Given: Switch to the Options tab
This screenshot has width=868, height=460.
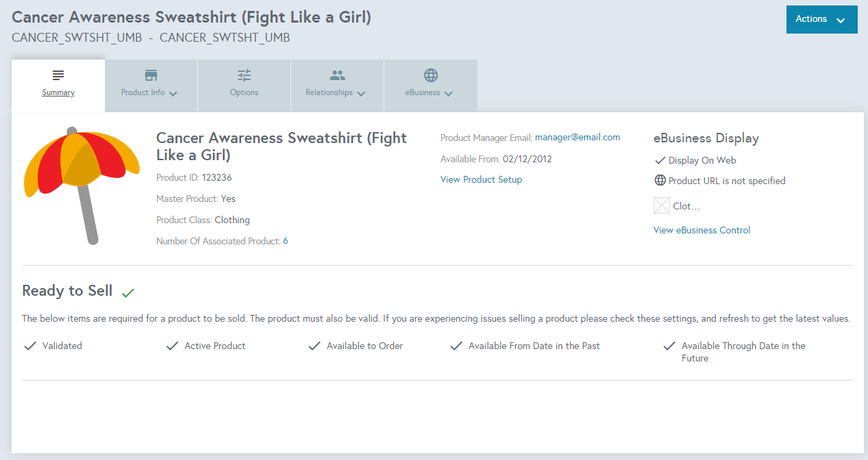Looking at the screenshot, I should (x=245, y=86).
